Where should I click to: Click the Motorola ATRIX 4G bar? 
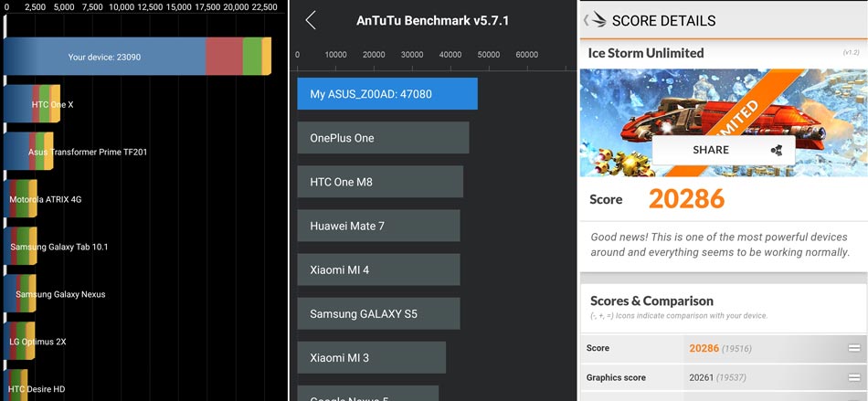coord(20,199)
